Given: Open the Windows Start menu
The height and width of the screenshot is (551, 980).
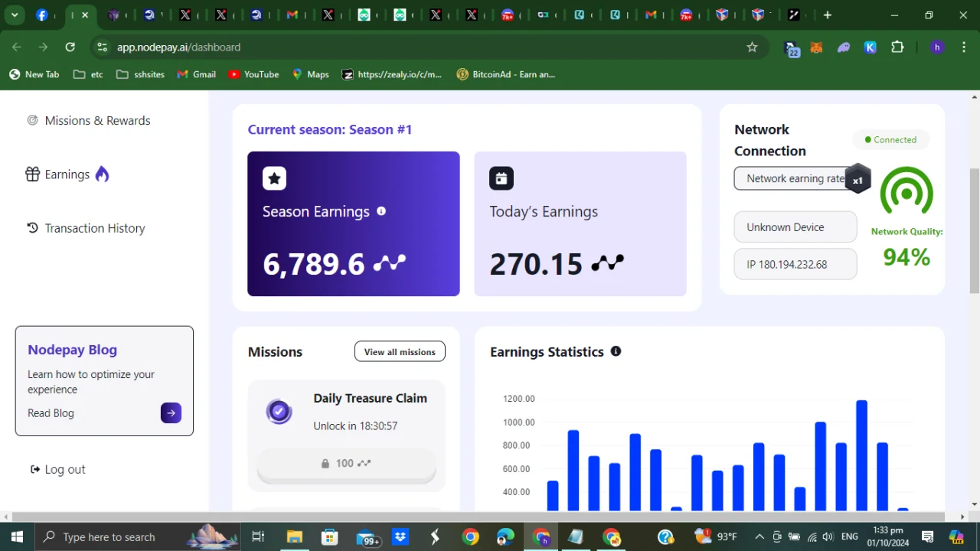Looking at the screenshot, I should pos(17,536).
